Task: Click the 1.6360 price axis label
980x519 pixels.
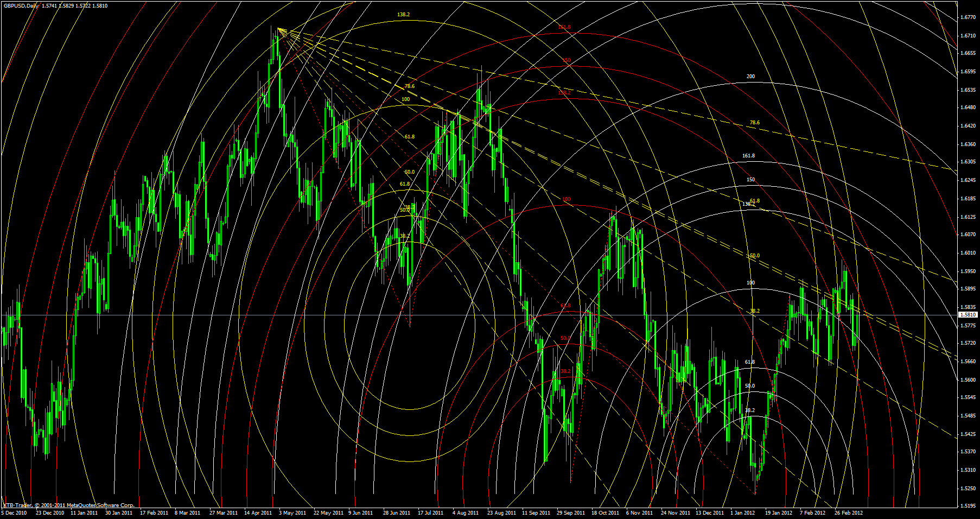Action: point(968,144)
